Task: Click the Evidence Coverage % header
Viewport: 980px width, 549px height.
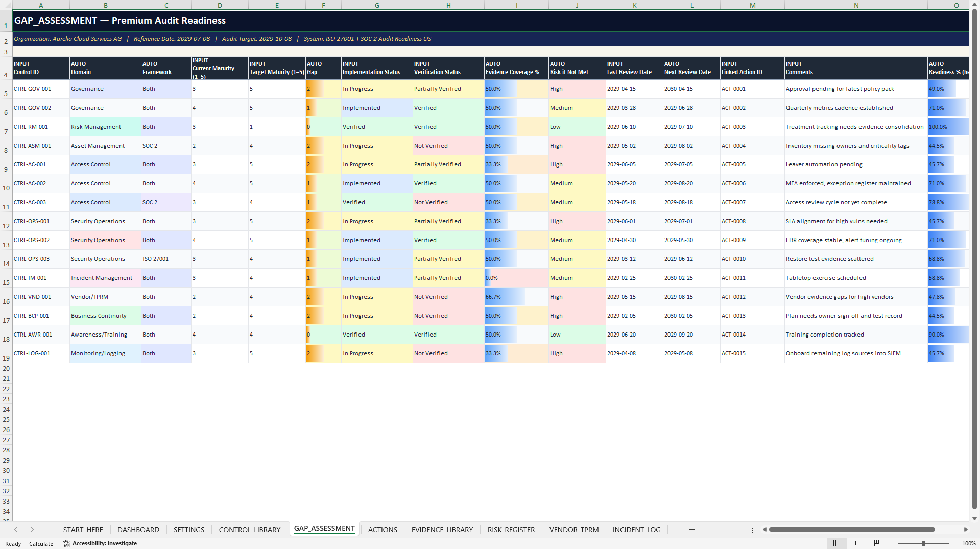Action: pos(516,68)
